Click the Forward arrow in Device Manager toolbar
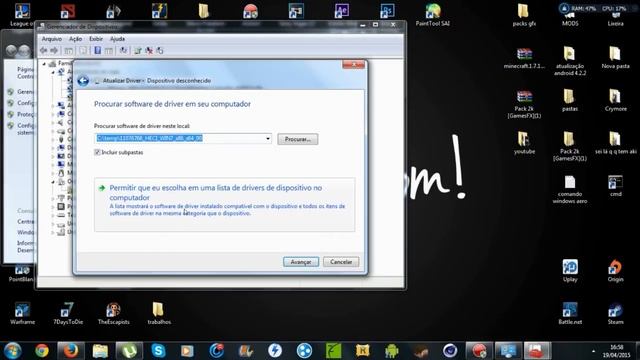 (x=54, y=51)
